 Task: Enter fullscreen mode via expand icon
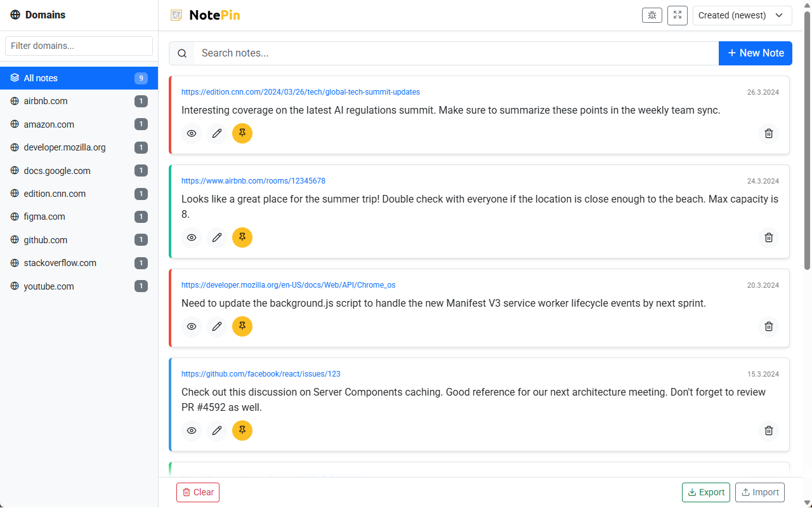[677, 15]
